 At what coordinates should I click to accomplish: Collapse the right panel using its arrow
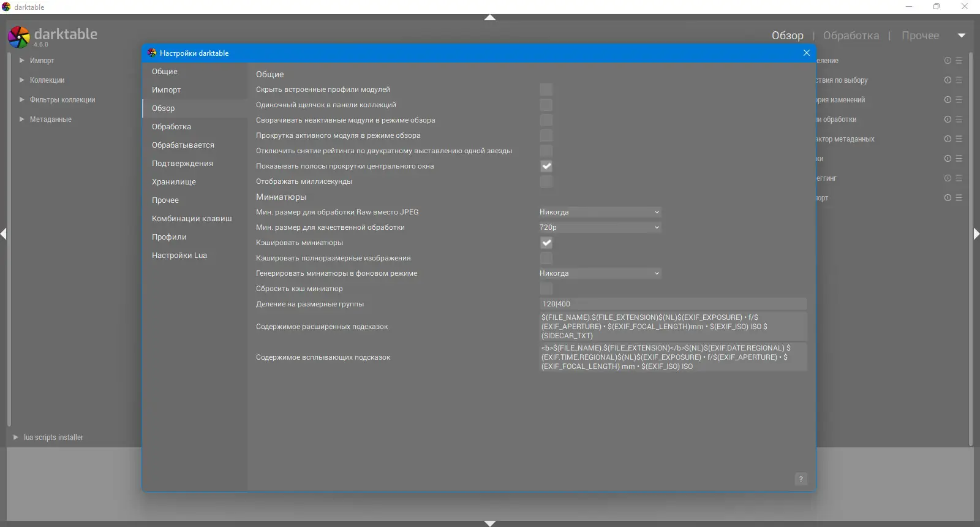tap(976, 233)
